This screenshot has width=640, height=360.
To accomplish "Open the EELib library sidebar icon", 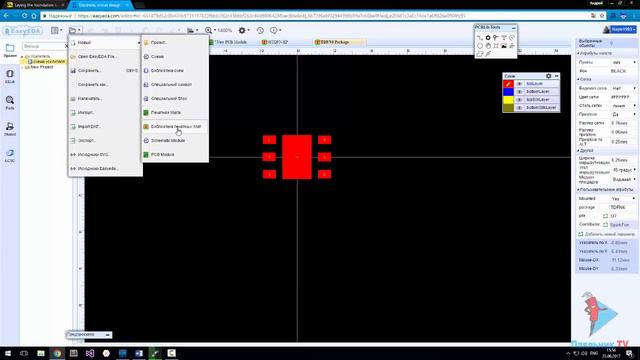I will click(x=10, y=76).
